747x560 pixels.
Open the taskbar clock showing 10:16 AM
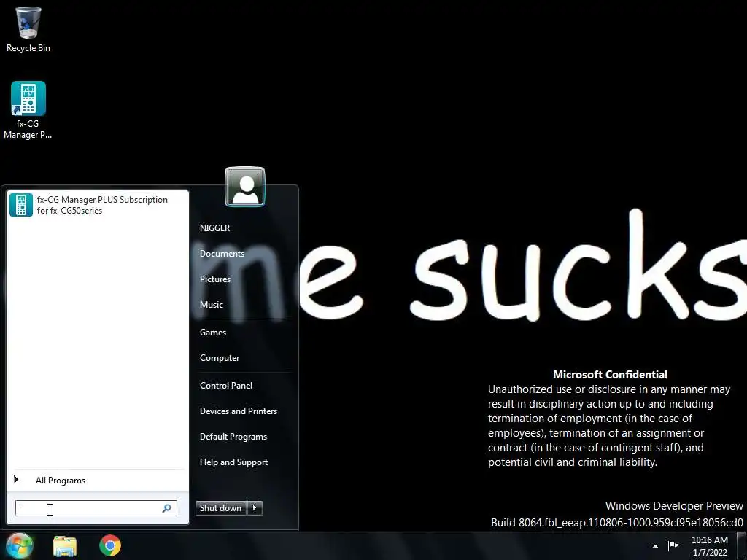pos(710,546)
